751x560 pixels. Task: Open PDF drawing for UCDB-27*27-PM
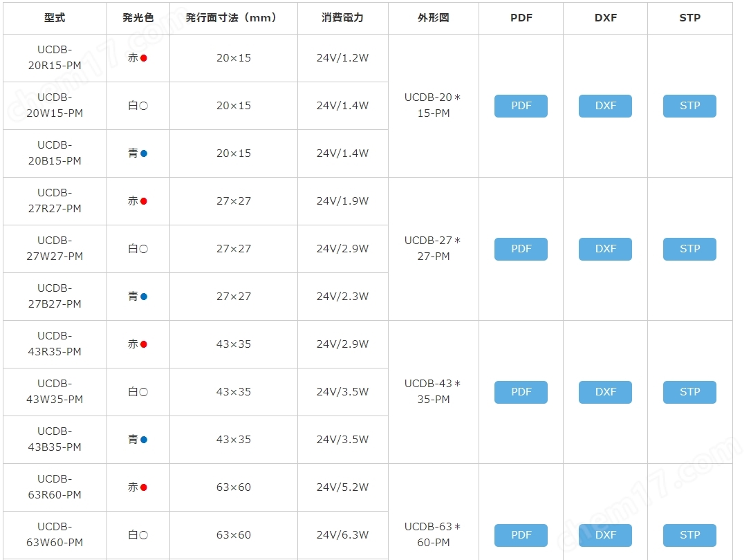521,249
